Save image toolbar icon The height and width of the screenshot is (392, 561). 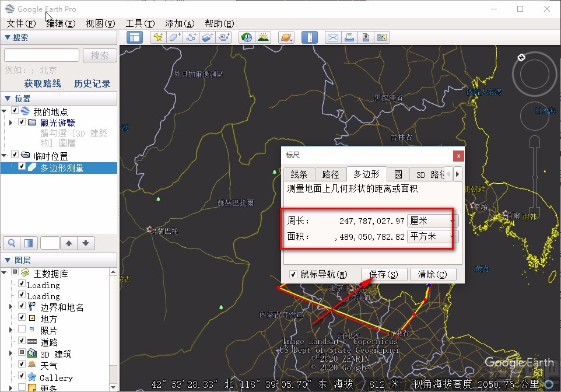coord(366,37)
